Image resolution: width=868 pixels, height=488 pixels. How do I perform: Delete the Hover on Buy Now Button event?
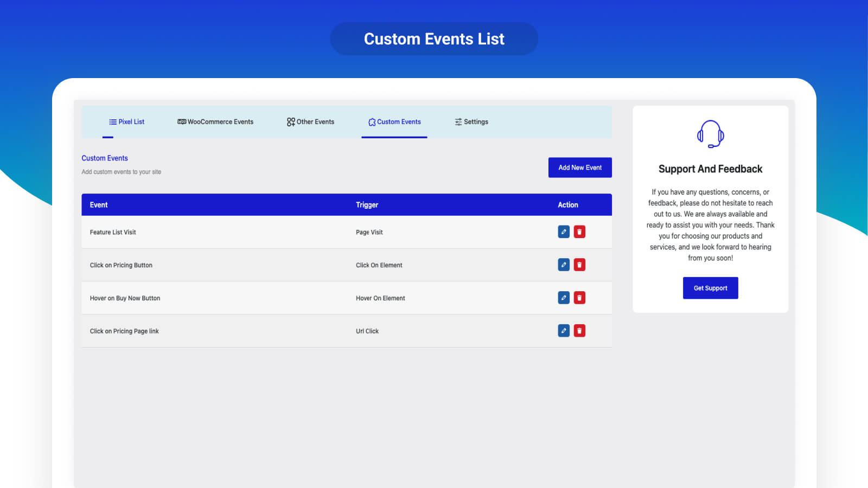[579, 298]
